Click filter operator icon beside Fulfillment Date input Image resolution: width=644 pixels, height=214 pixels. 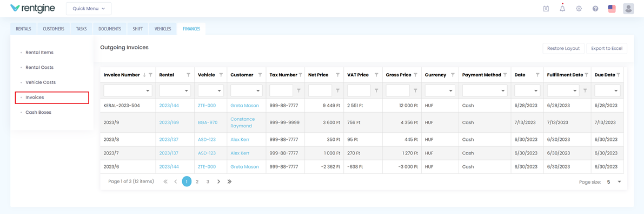click(x=585, y=90)
